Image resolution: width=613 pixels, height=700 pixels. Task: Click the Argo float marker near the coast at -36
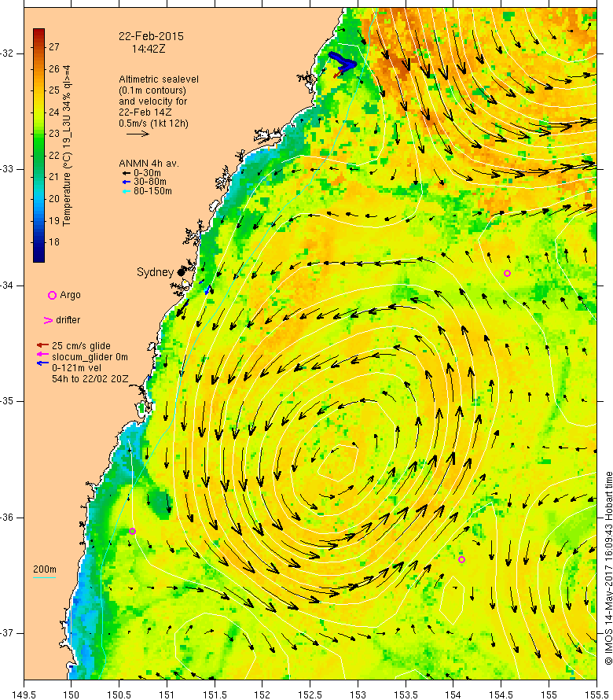(133, 531)
